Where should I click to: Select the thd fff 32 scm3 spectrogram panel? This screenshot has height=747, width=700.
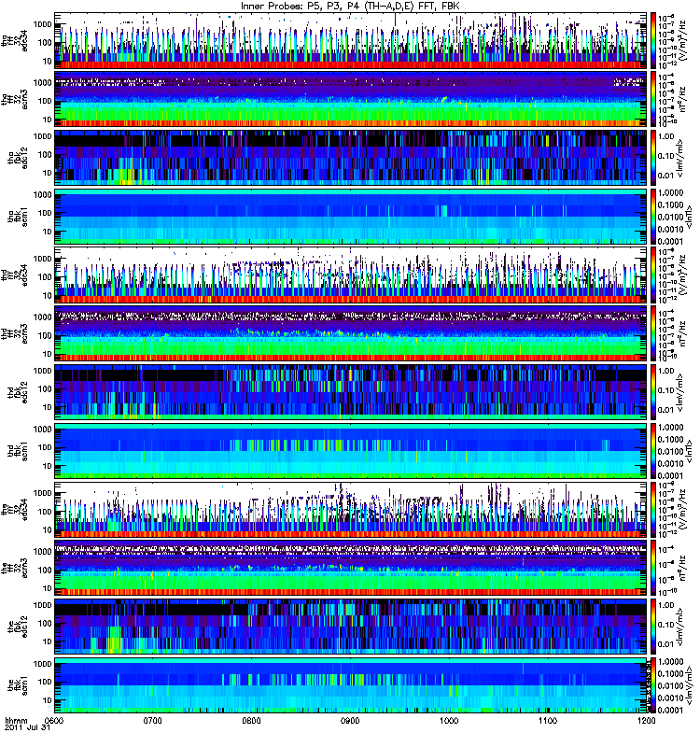[351, 333]
